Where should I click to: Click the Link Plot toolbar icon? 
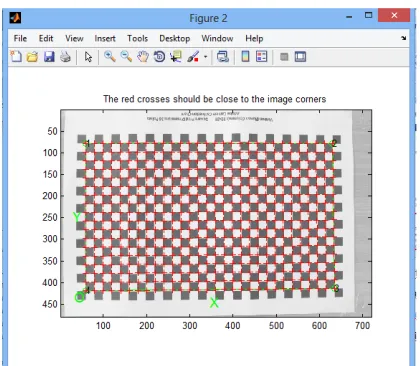(x=223, y=57)
